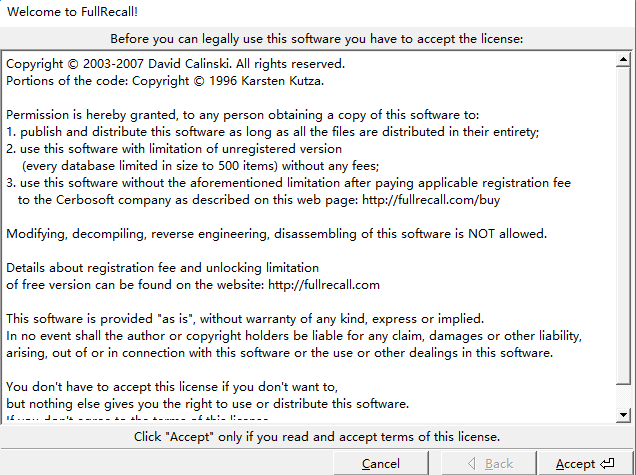Image resolution: width=636 pixels, height=475 pixels.
Task: Click the Accept button
Action: (585, 463)
